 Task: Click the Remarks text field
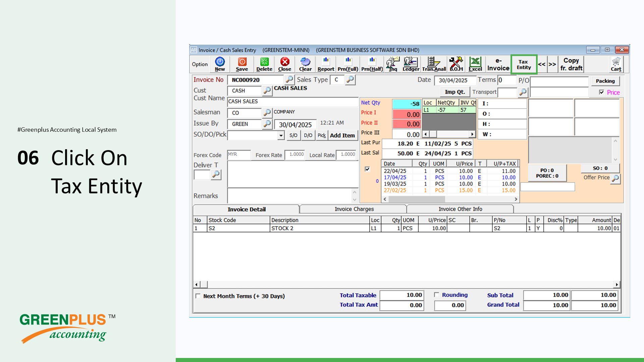[290, 196]
